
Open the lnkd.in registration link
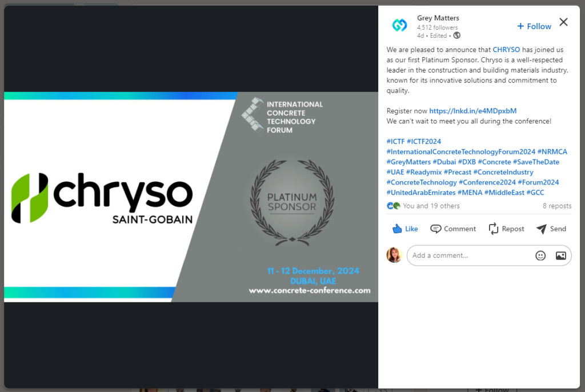point(472,111)
